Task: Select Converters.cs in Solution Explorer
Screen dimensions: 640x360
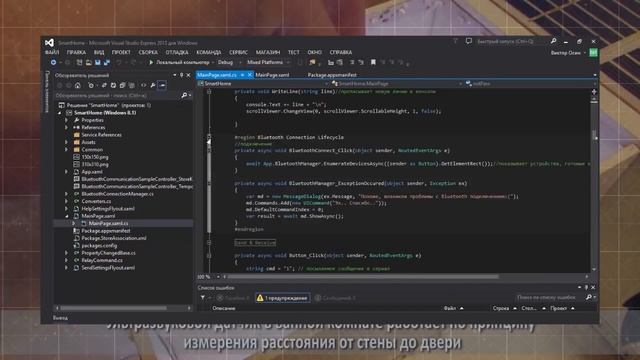Action: click(x=96, y=201)
